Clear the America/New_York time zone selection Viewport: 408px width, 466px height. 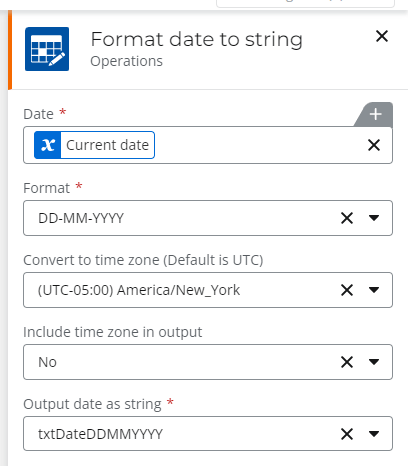[x=347, y=290]
